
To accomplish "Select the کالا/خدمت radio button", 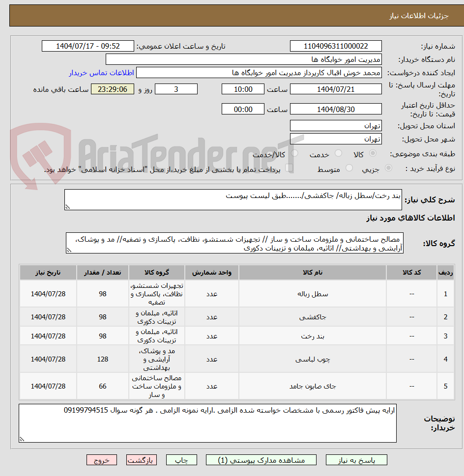I will pos(293,153).
